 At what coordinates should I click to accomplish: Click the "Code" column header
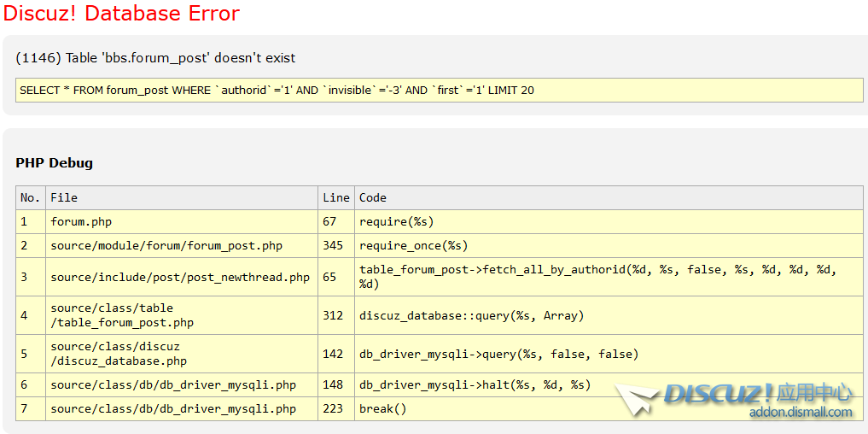[x=609, y=198]
